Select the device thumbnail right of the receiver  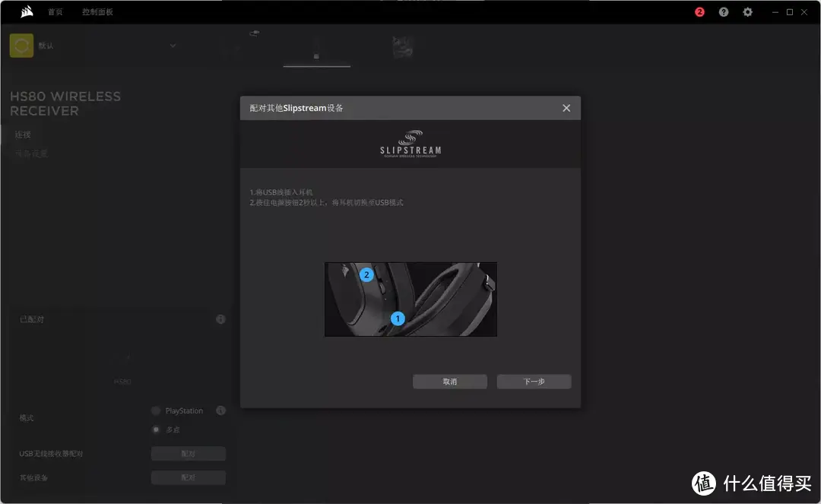click(x=403, y=47)
